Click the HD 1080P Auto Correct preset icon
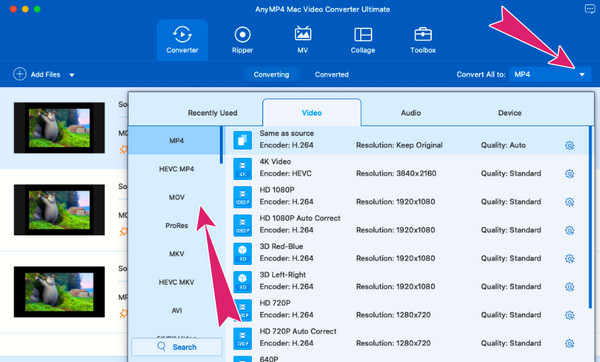Image resolution: width=600 pixels, height=362 pixels. [x=242, y=225]
